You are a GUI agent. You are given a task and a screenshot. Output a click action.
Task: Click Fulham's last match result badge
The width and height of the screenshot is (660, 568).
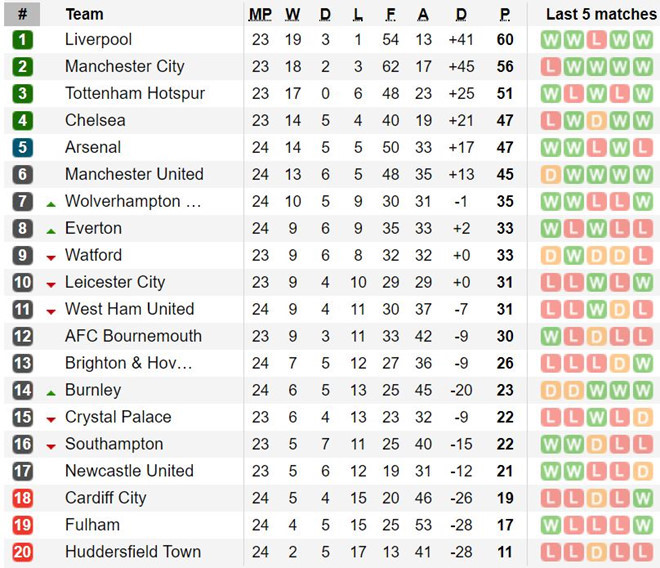click(642, 525)
